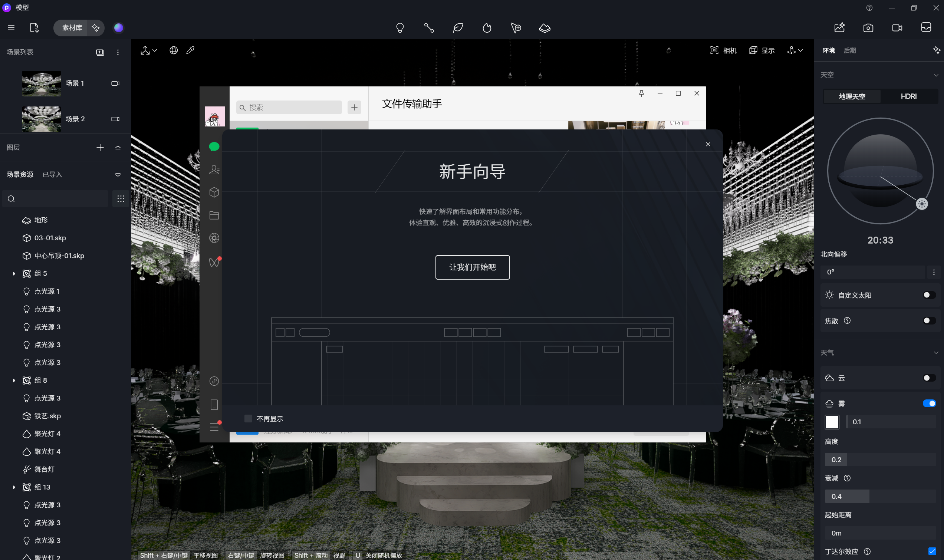Toggle 自定义太阳 switch
944x560 pixels.
(929, 295)
